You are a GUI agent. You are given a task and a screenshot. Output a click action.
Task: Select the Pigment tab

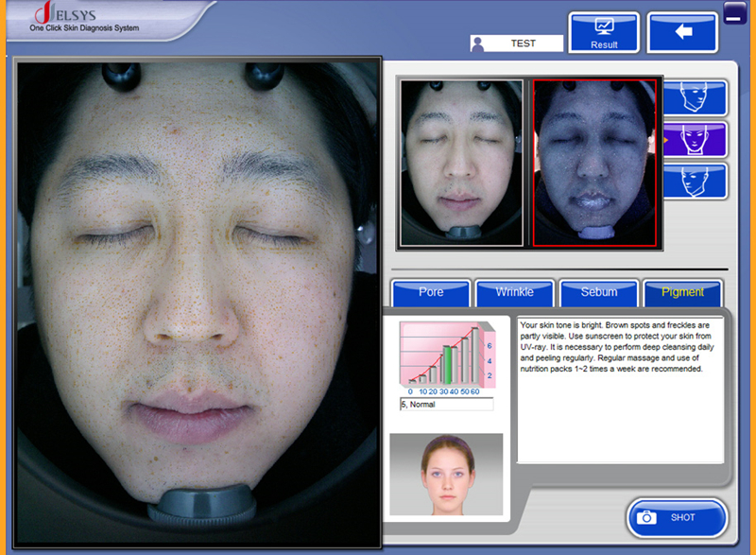pos(682,292)
